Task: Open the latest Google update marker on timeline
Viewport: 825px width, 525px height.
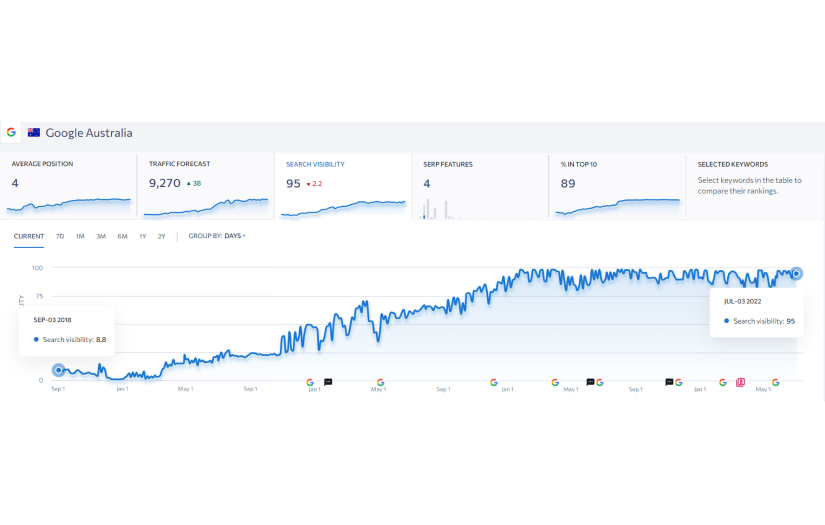Action: 776,382
